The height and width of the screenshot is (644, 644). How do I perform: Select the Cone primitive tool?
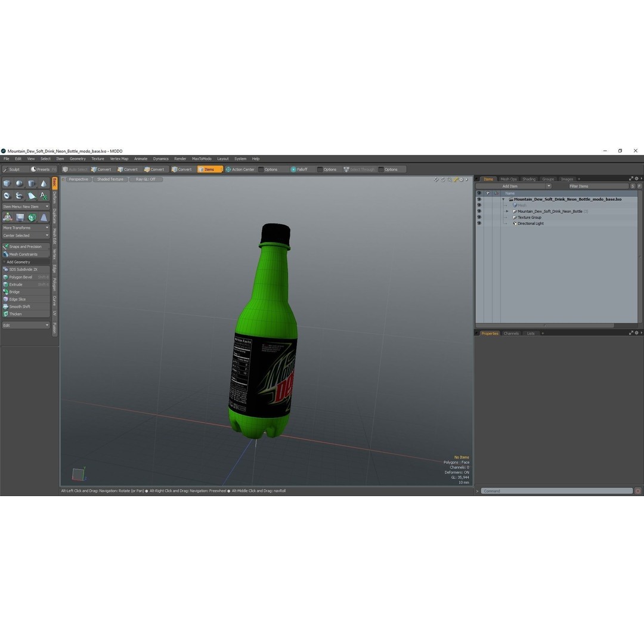tap(44, 183)
